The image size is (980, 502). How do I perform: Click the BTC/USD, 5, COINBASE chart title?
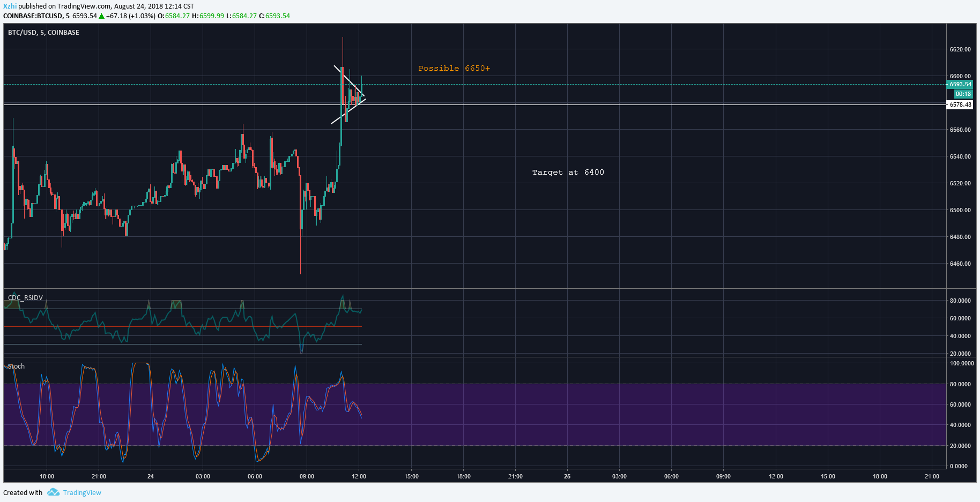pos(43,33)
